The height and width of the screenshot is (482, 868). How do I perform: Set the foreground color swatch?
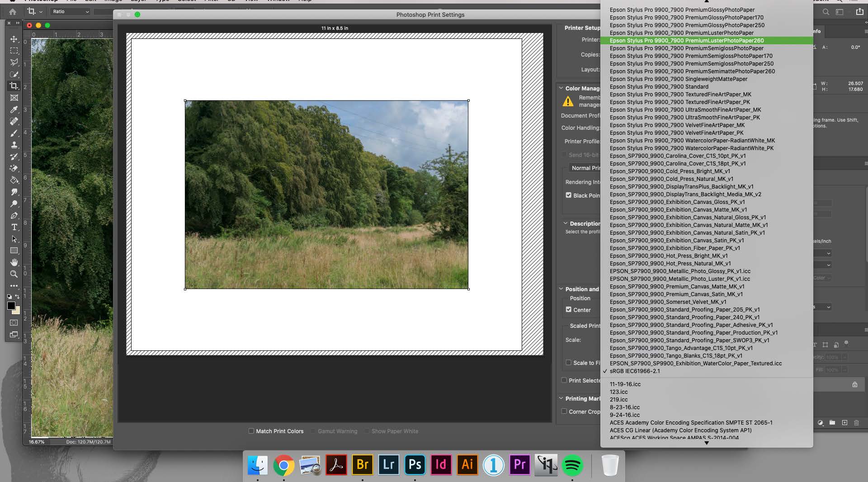pos(11,306)
